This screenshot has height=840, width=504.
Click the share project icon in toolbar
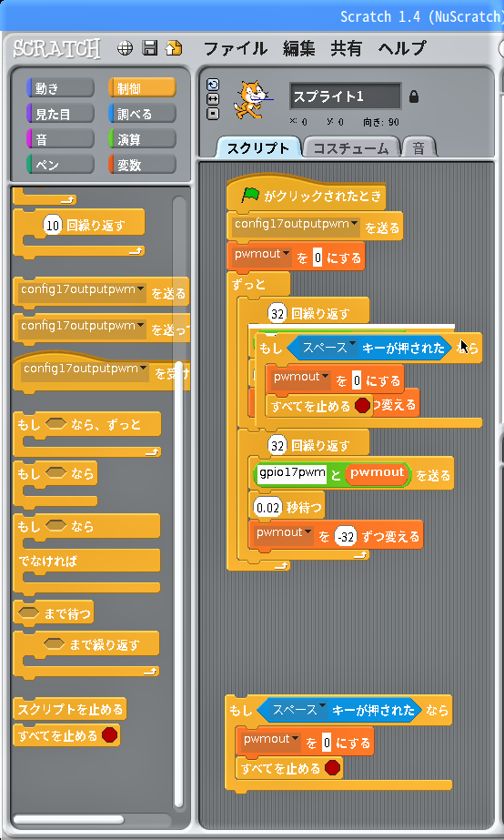[x=174, y=49]
